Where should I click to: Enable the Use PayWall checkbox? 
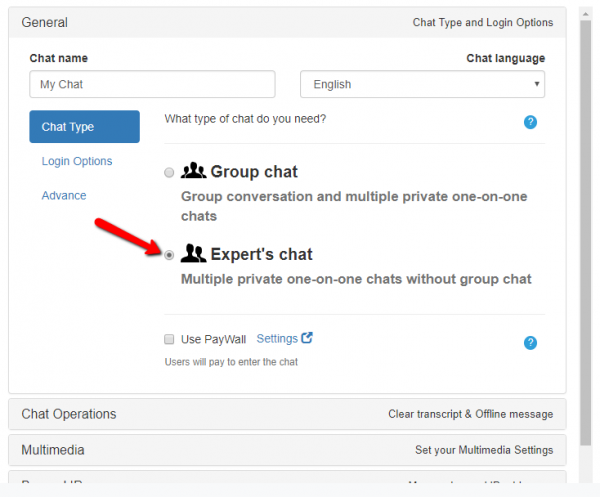(x=170, y=339)
